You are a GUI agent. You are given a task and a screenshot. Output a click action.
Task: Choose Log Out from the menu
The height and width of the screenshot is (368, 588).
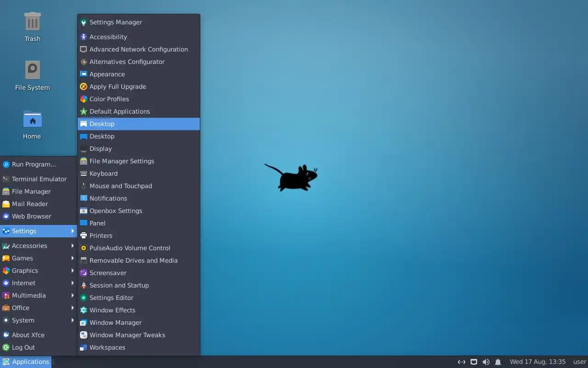tap(39, 347)
